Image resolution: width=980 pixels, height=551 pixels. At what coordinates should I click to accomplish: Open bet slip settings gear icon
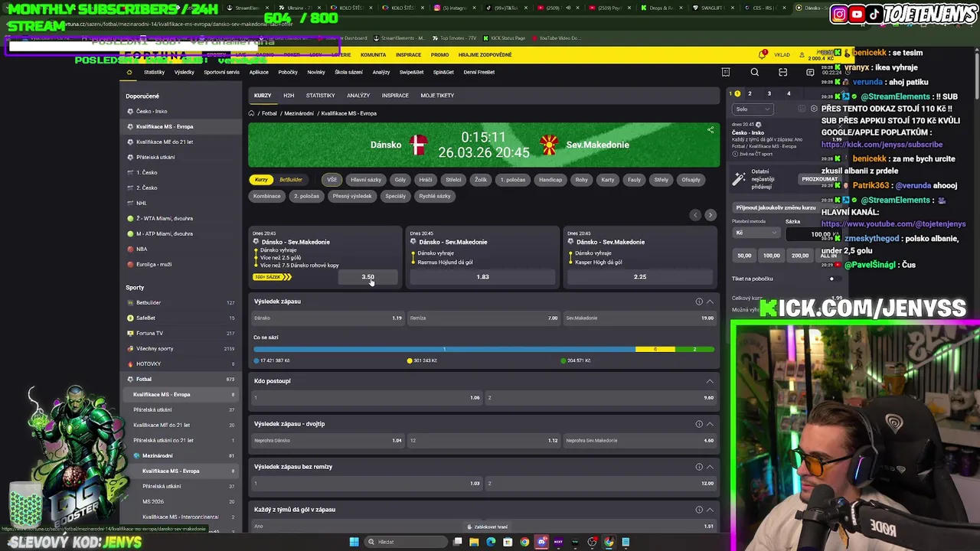tap(813, 109)
